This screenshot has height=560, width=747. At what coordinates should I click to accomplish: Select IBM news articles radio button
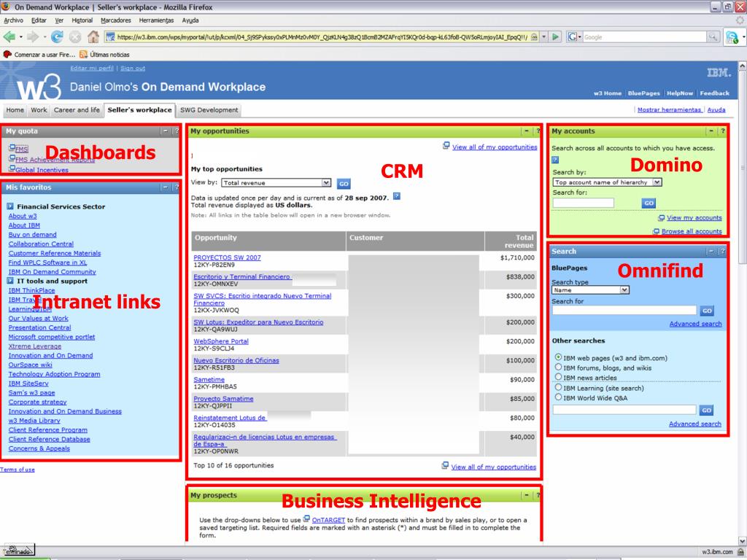click(x=558, y=377)
